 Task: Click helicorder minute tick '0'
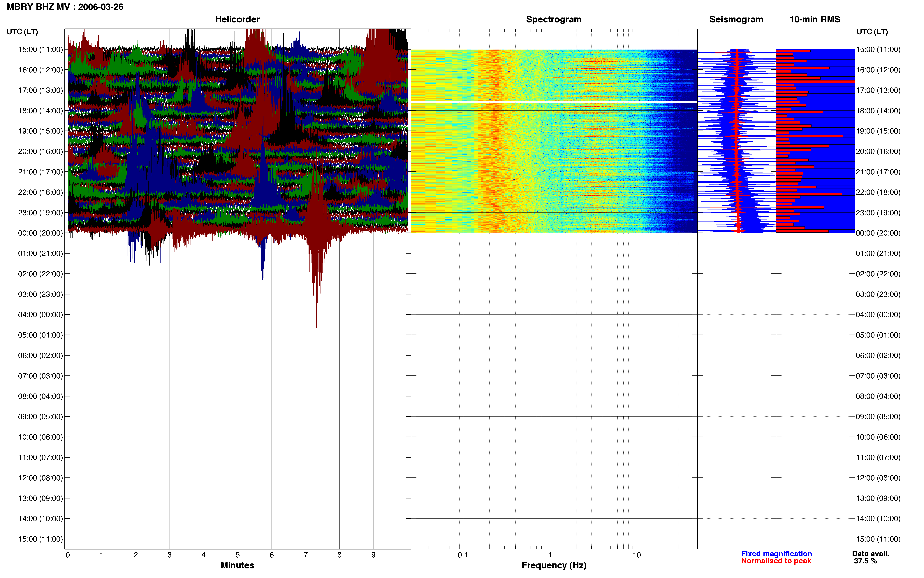click(68, 555)
